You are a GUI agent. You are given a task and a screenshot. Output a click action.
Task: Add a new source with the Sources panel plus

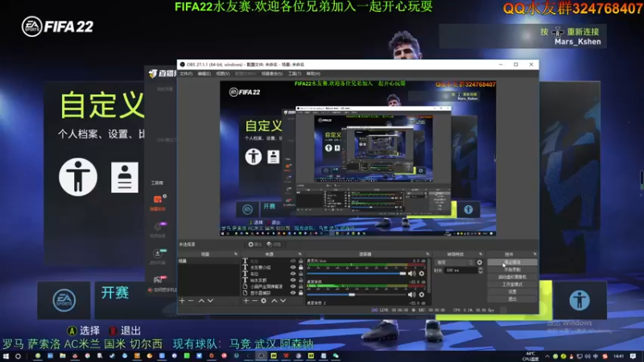point(246,301)
